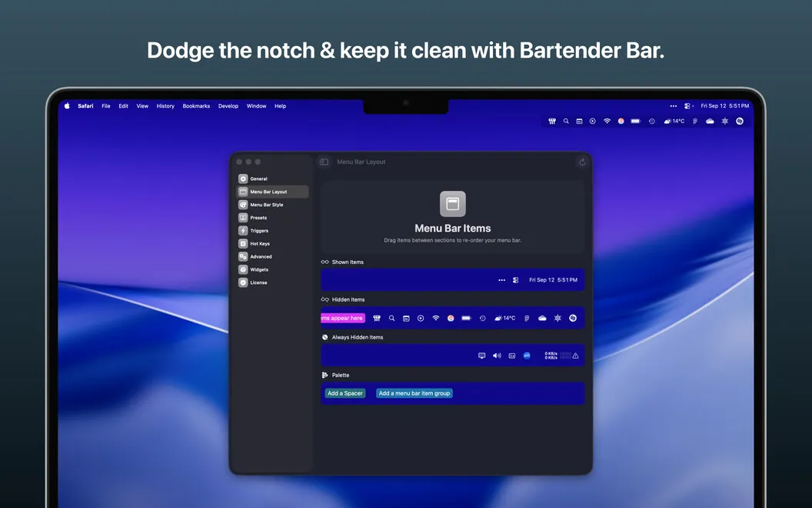This screenshot has height=508, width=812.
Task: Select the date and time in Shown Items row
Action: (x=553, y=280)
